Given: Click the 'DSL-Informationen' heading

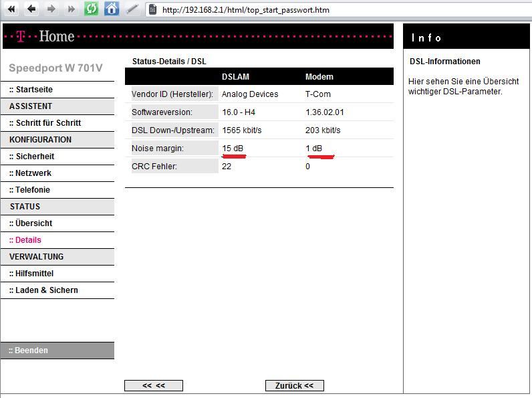Looking at the screenshot, I should coord(445,62).
